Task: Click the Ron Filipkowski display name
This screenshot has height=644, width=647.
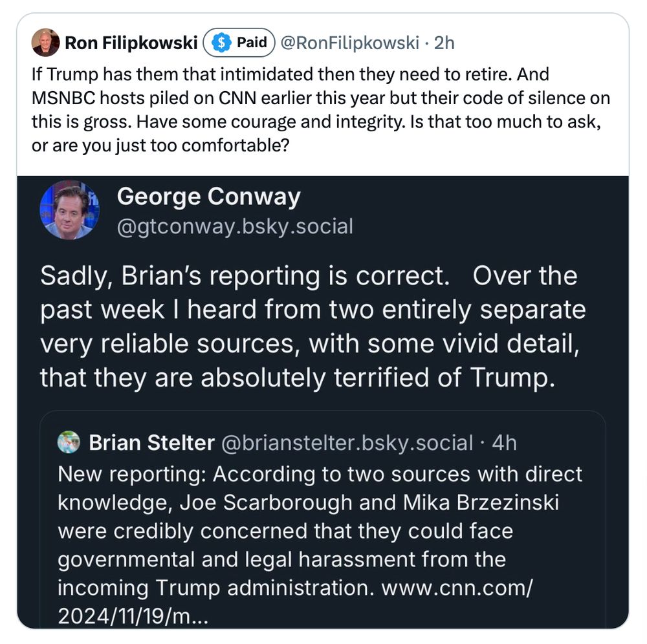Action: tap(131, 43)
